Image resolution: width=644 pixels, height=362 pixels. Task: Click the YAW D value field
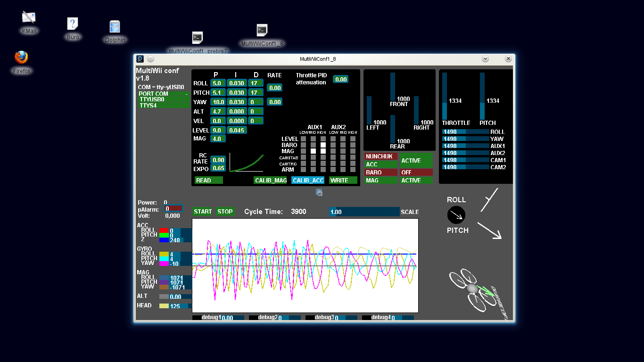(x=256, y=102)
